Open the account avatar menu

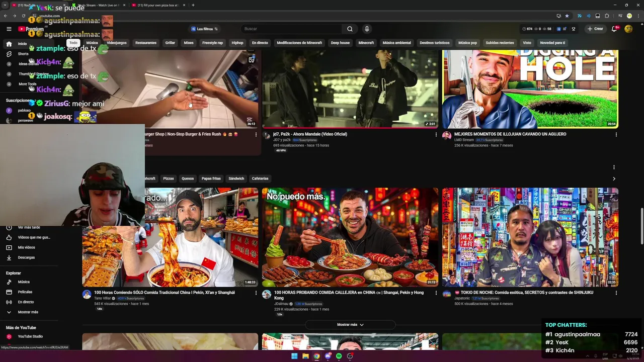[628, 29]
